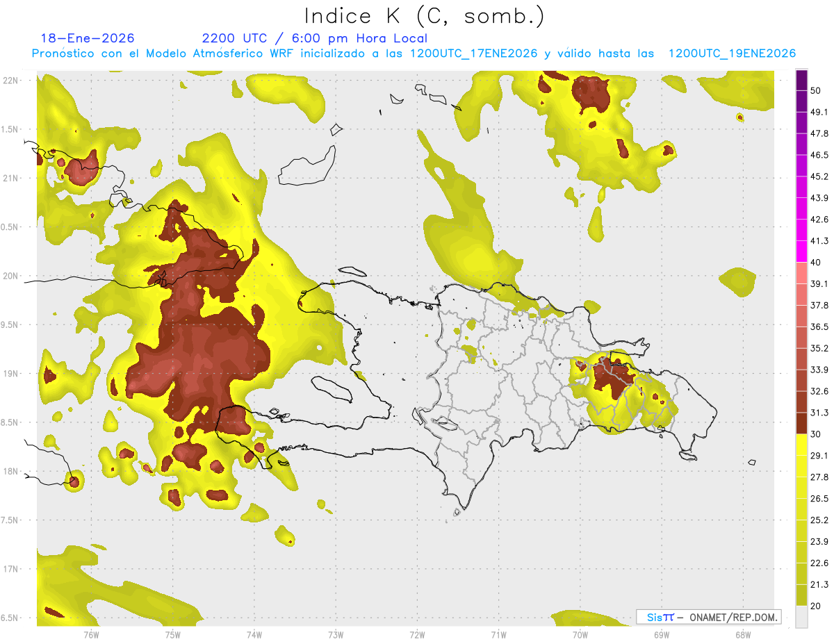Click the '22.6' colorbar value
This screenshot has height=644, width=834.
point(819,563)
